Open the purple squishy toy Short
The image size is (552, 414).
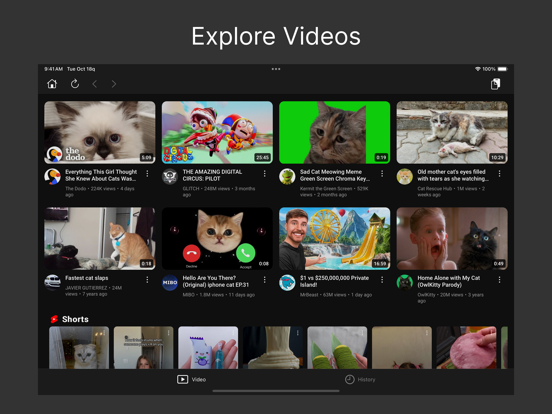[x=208, y=347]
